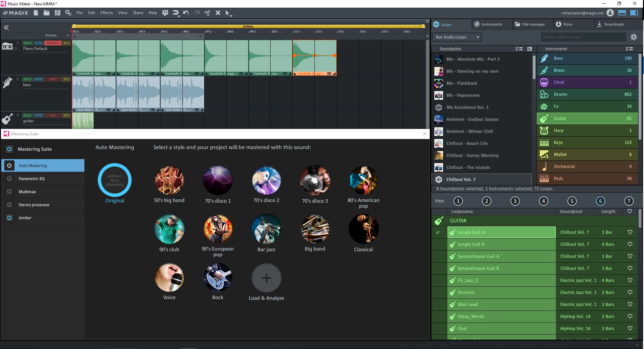Click the Bass instrument icon

[x=544, y=58]
